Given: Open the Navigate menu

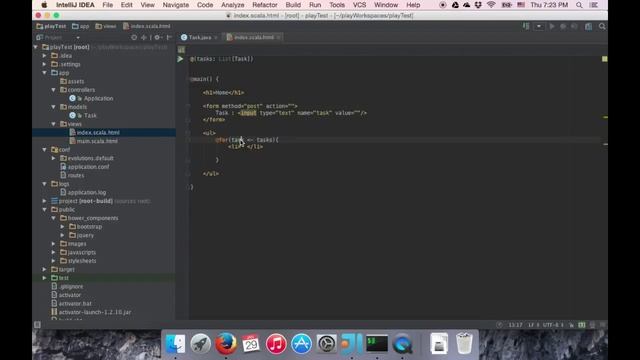Looking at the screenshot, I should pos(176,5).
